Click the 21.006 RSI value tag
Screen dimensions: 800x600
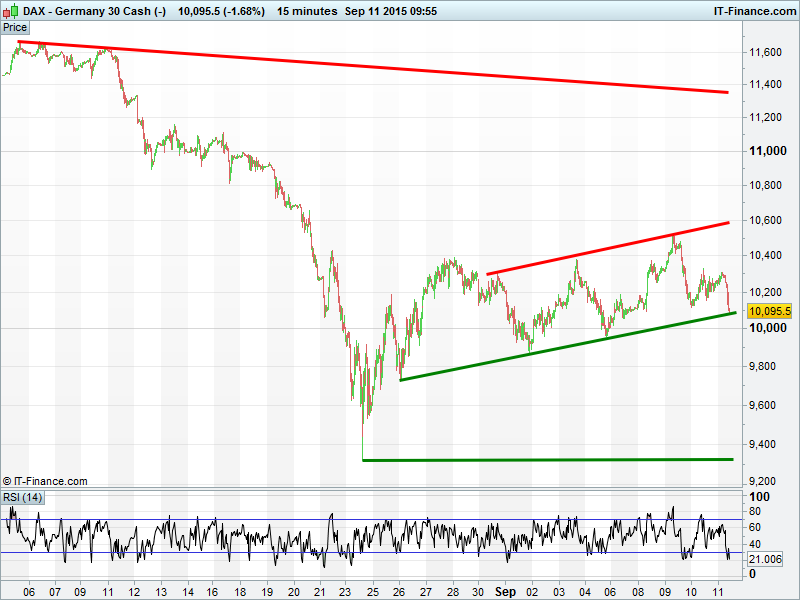pyautogui.click(x=763, y=558)
